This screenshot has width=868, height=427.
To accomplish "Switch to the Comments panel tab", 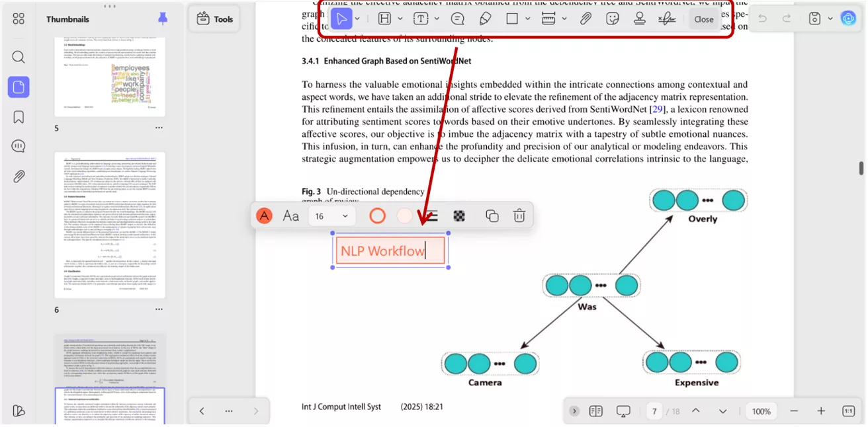I will tap(18, 146).
